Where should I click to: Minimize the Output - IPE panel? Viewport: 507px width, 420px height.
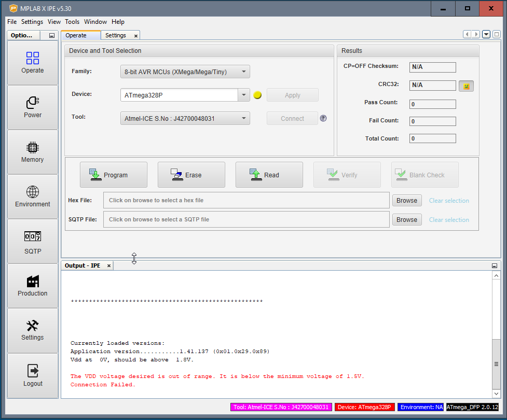[495, 265]
